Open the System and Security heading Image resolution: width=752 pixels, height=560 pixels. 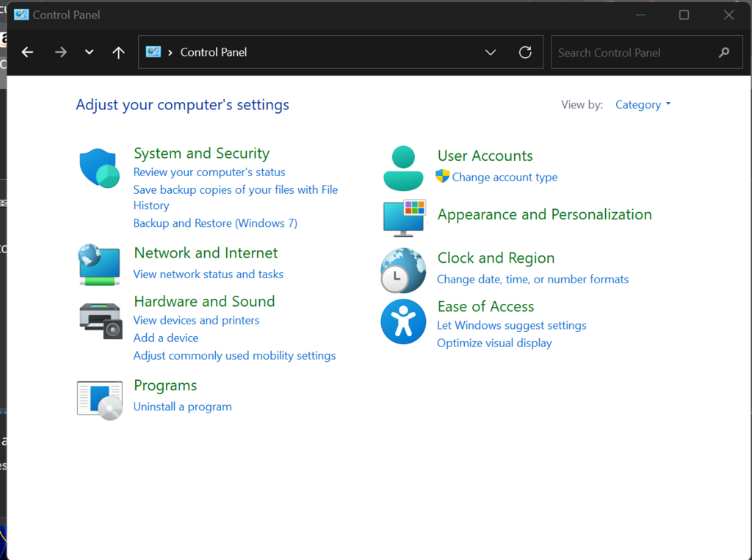click(x=201, y=153)
